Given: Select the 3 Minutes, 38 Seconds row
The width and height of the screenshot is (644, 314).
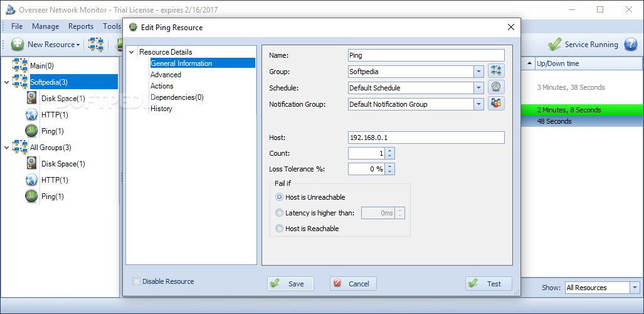Looking at the screenshot, I should (583, 87).
